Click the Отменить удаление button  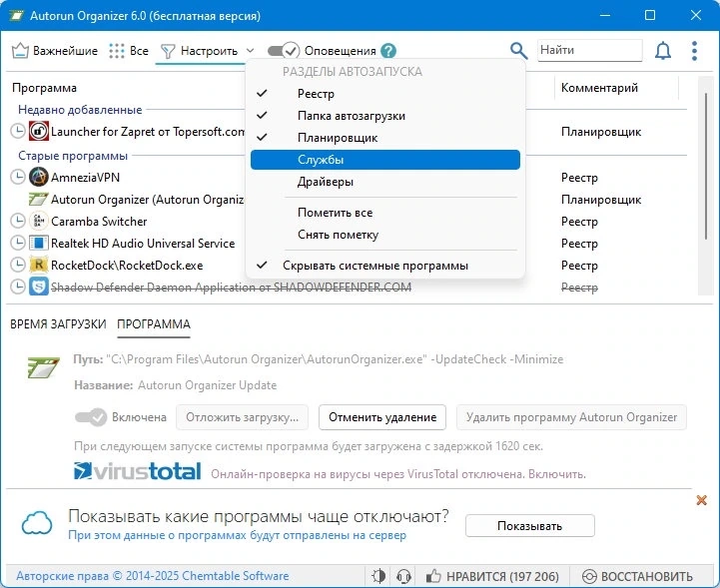click(x=382, y=417)
